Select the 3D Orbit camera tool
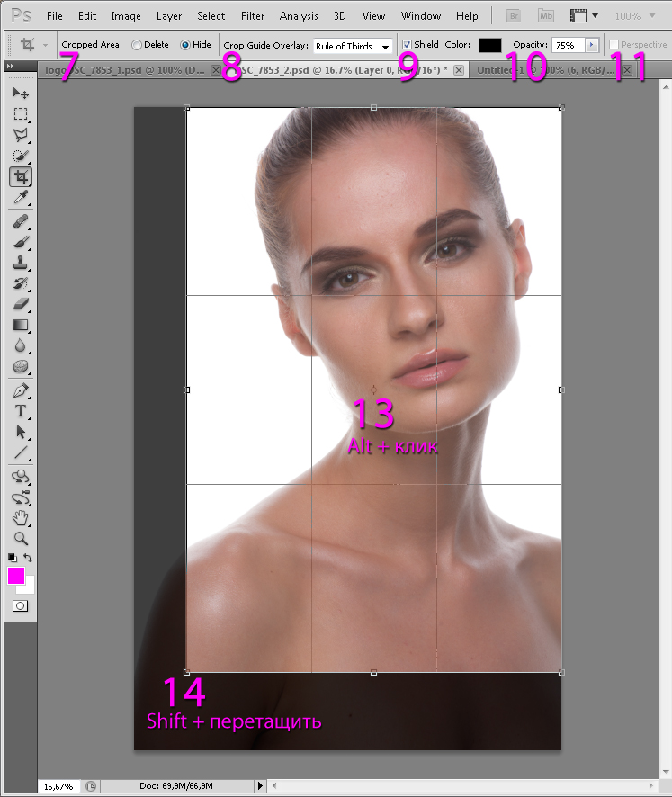The height and width of the screenshot is (797, 672). click(x=21, y=497)
